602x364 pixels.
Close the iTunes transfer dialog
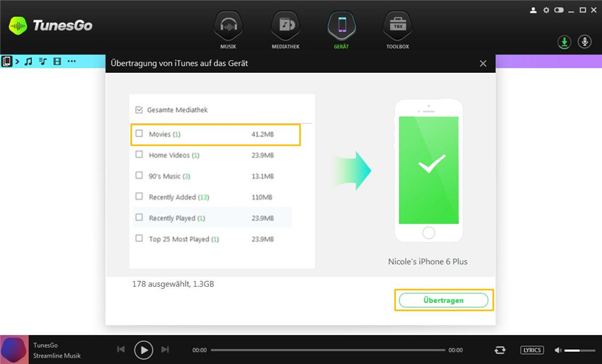pyautogui.click(x=483, y=63)
